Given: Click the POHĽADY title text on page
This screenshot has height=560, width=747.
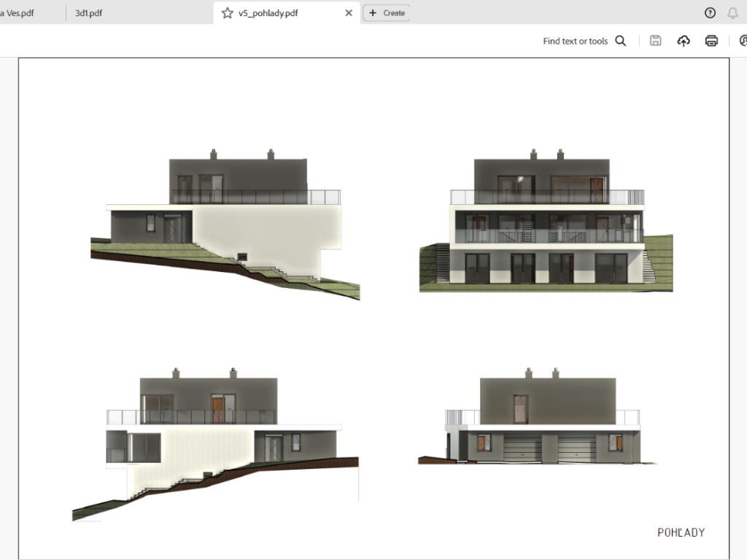Looking at the screenshot, I should point(681,532).
